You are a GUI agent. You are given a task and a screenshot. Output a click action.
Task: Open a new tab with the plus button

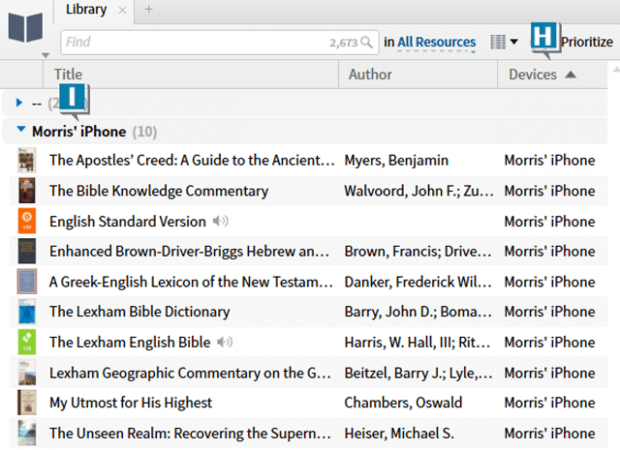tap(149, 10)
